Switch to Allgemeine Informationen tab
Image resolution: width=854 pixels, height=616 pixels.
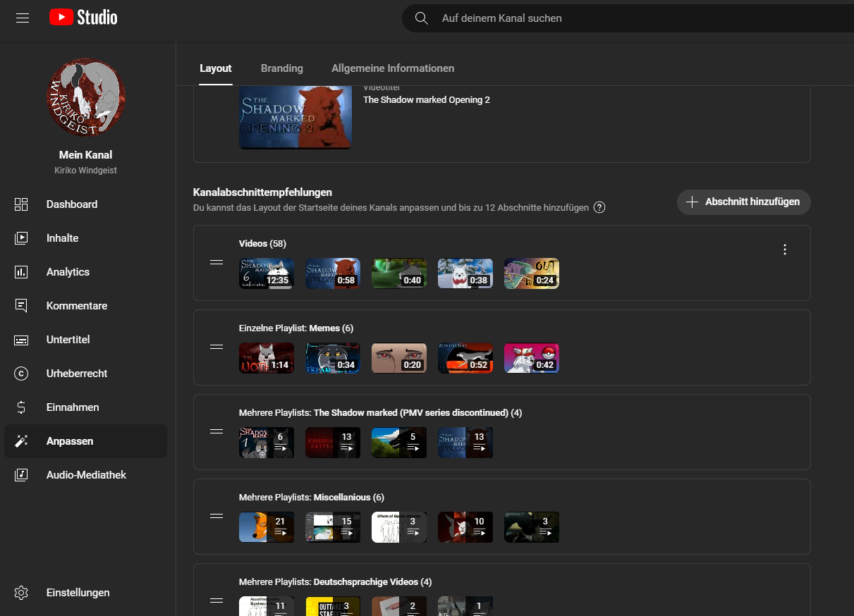(393, 68)
